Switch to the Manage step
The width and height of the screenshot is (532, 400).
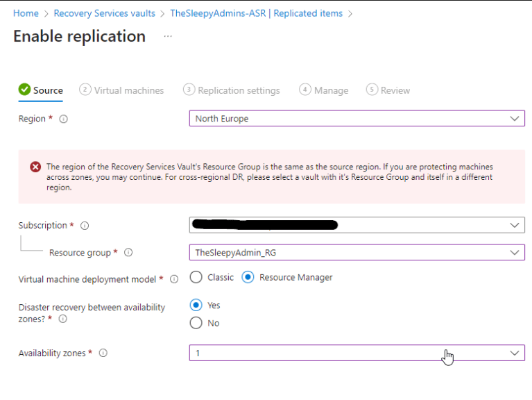click(x=324, y=90)
